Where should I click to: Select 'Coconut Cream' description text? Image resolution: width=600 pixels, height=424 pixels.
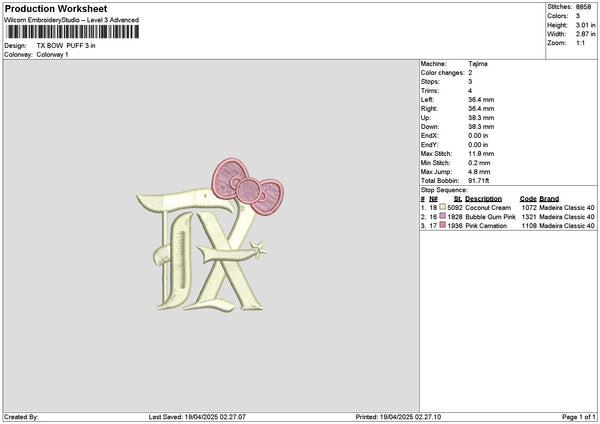[488, 208]
